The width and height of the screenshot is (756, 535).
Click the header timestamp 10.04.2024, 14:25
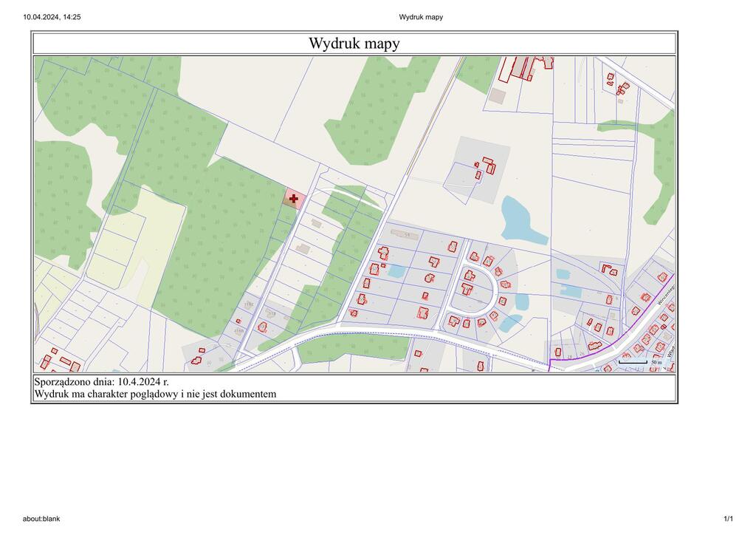(52, 16)
